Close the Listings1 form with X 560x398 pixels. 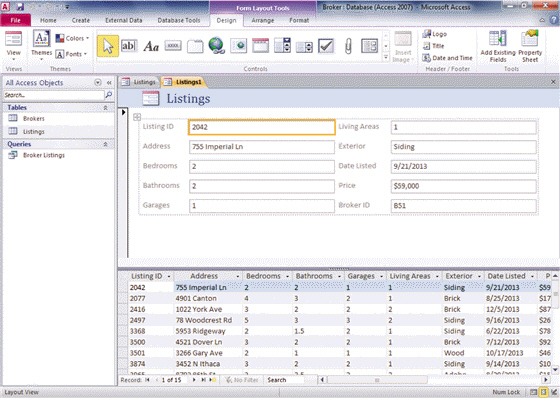pyautogui.click(x=553, y=82)
